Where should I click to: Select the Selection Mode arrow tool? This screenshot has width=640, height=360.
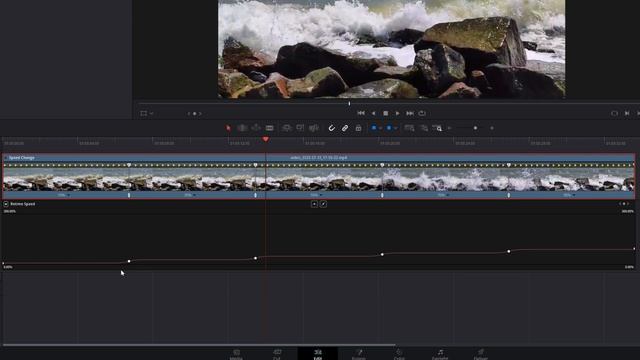pos(228,128)
